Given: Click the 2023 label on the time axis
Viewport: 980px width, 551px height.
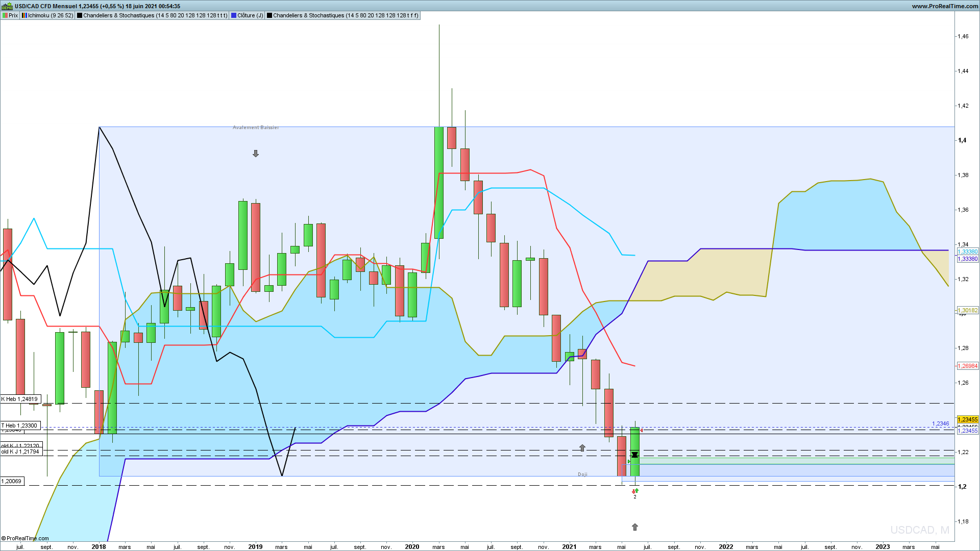Looking at the screenshot, I should [883, 547].
